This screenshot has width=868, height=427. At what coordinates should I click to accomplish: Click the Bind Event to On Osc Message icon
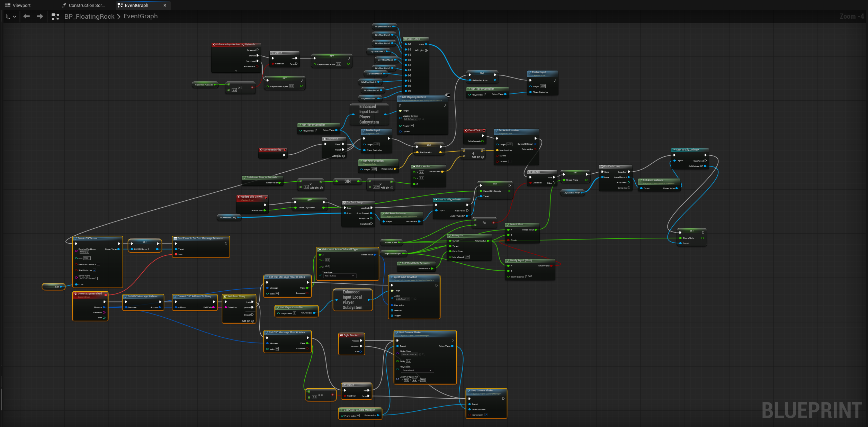[x=175, y=238]
